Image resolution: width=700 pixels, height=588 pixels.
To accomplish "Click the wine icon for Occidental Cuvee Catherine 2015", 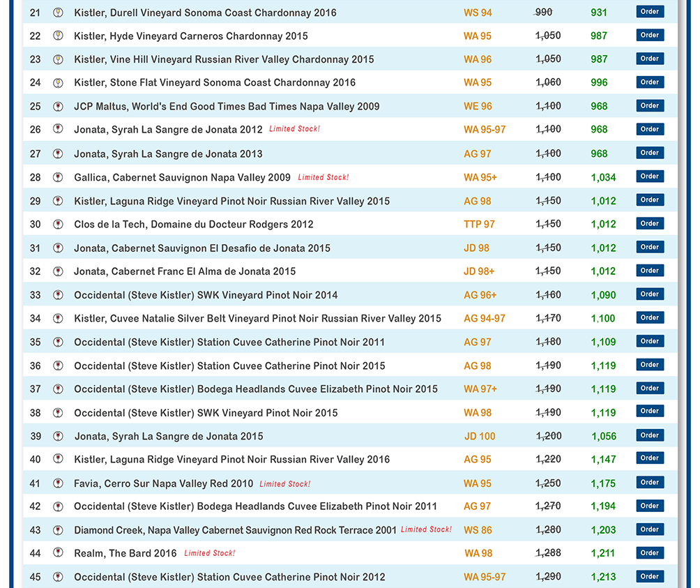I will 58,365.
